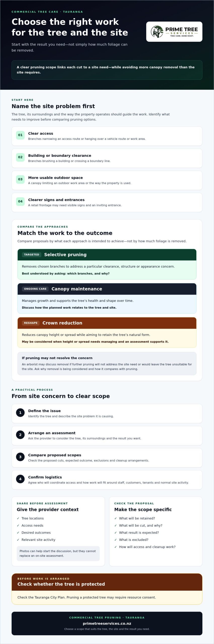The width and height of the screenshot is (214, 644).
Task: Click step 3 Compare proposed scopes circle
Action: (x=20, y=457)
